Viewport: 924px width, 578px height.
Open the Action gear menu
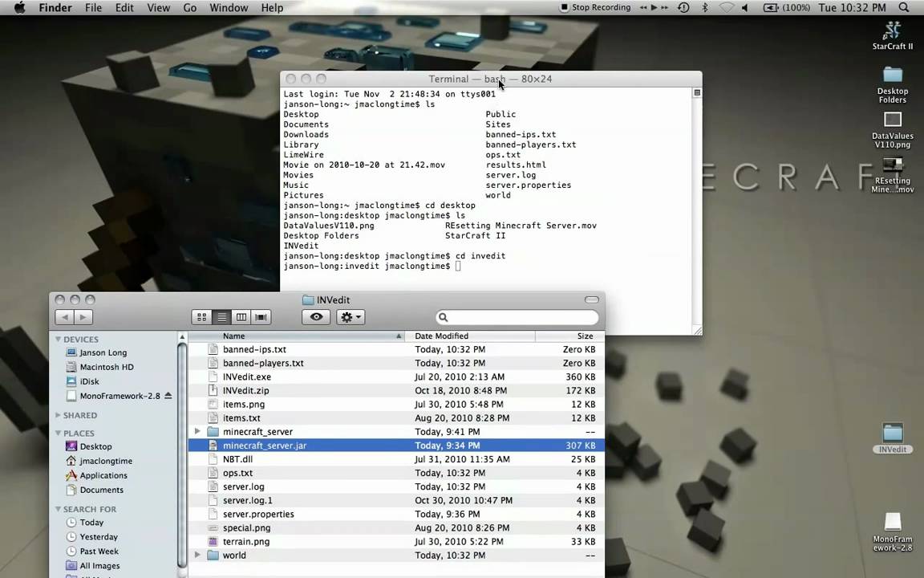351,317
